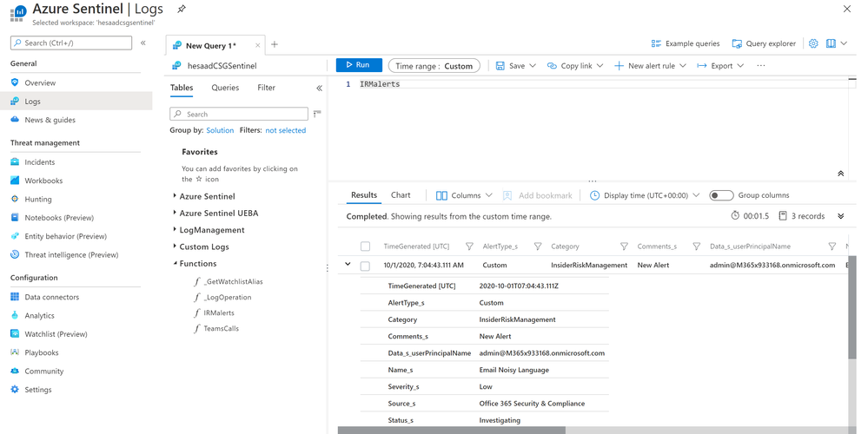Select New Query 1 tab
Viewport: 868px width, 434px height.
coord(210,45)
